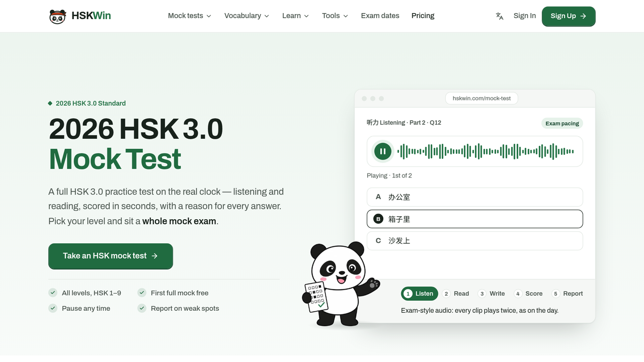644x362 pixels.
Task: Click the step 4 Score indicator
Action: point(528,294)
